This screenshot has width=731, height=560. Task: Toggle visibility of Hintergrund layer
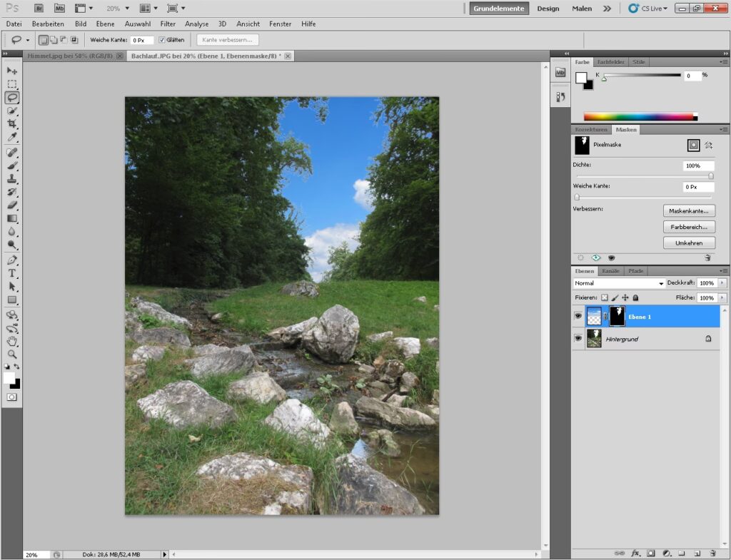(x=578, y=339)
